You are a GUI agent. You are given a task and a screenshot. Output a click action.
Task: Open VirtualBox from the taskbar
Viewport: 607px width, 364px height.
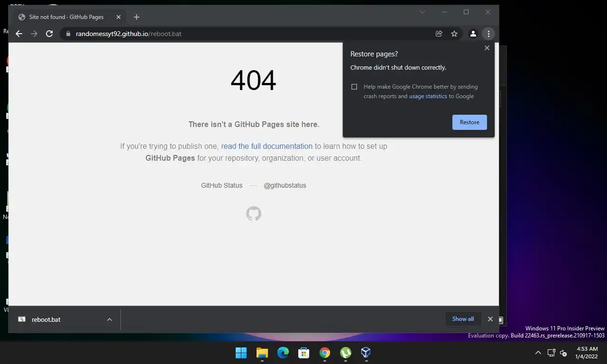click(x=366, y=353)
